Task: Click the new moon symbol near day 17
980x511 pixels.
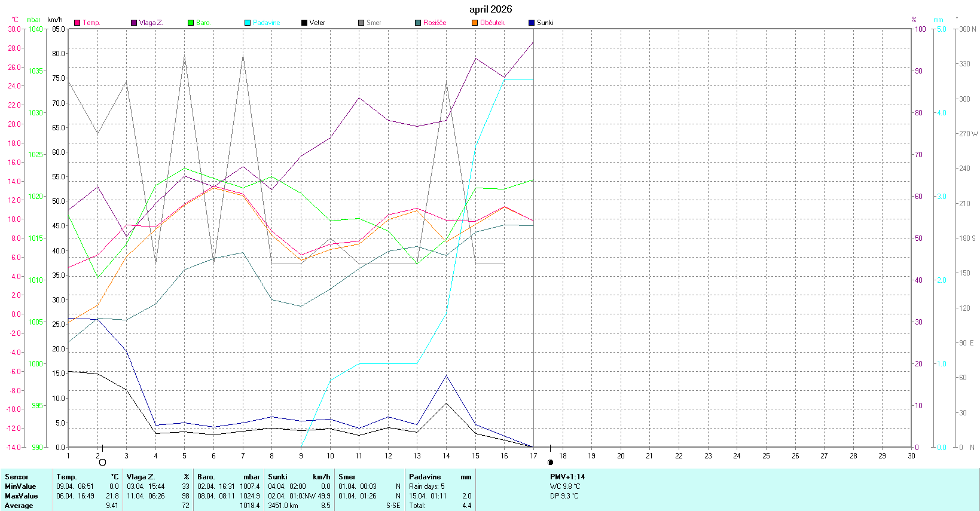Action: click(x=550, y=462)
